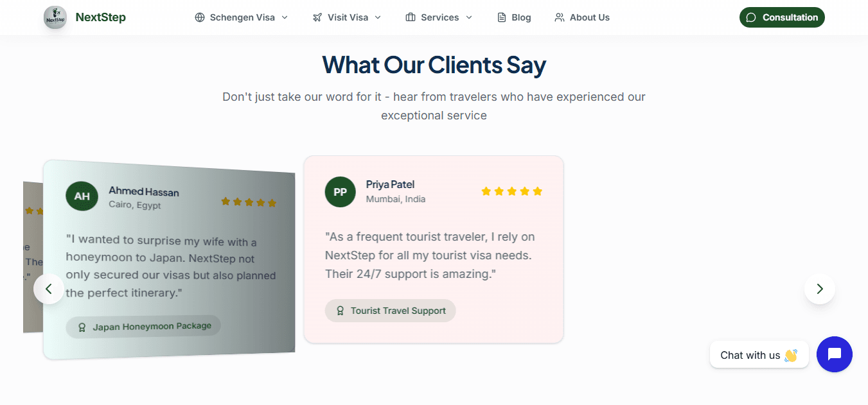Screen dimensions: 868x405
Task: Open the About Us menu item
Action: pos(582,17)
